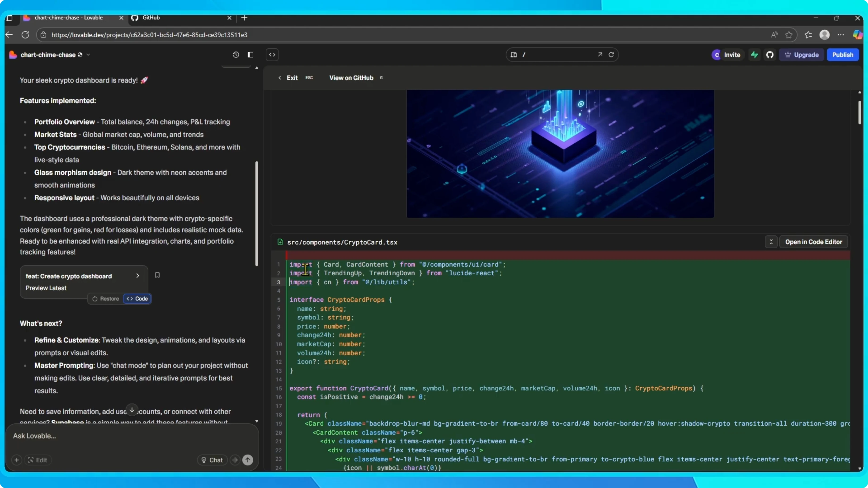Viewport: 868px width, 488px height.
Task: Click the green lightning bolt icon
Action: pyautogui.click(x=755, y=54)
